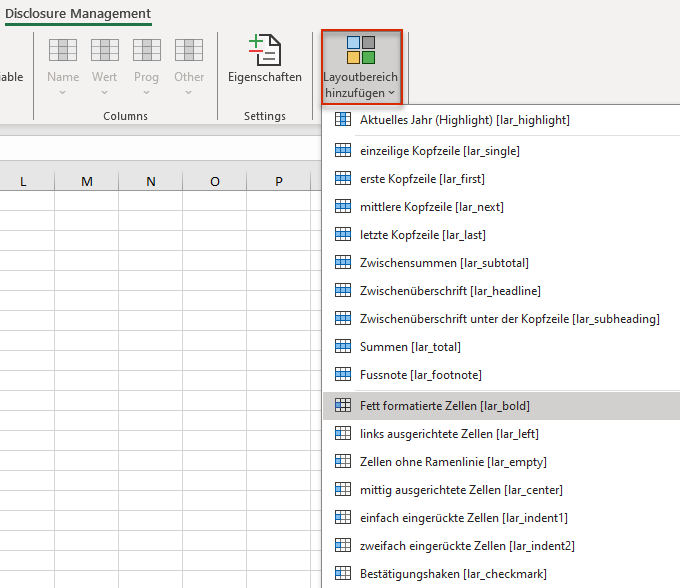Click icon beside zweifach eingerückte Zellen
Screen dimensions: 680x588
(343, 545)
